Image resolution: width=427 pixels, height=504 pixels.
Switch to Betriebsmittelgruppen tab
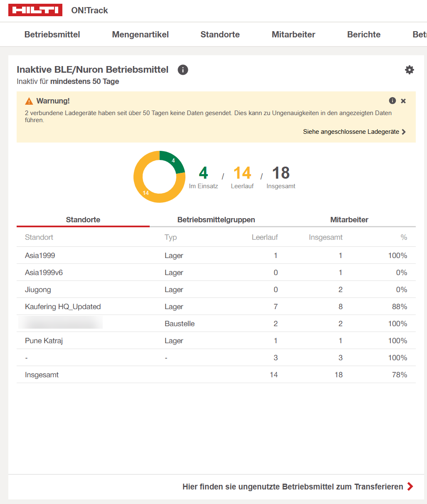coord(216,220)
